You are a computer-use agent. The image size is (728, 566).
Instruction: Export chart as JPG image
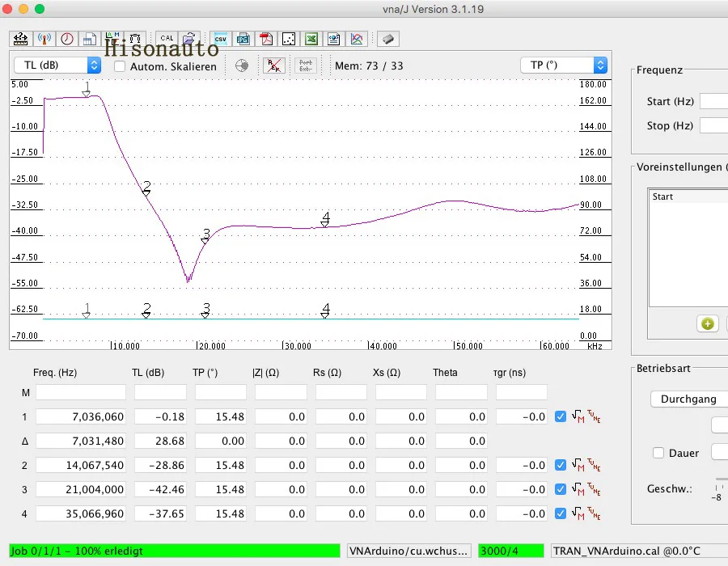(243, 39)
